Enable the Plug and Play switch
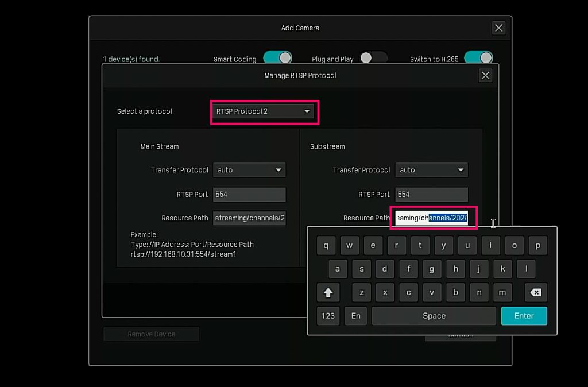 (x=373, y=59)
